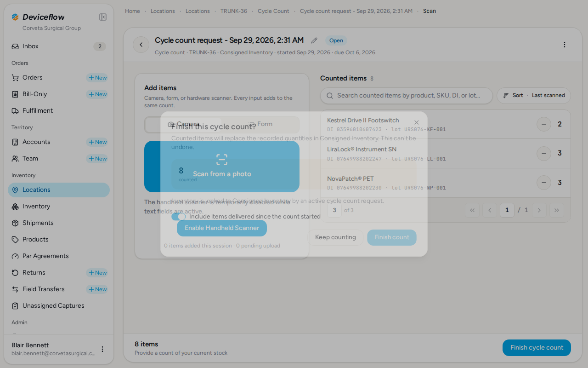Click Enable Handheld Scanner
Viewport: 588px width, 368px height.
222,228
